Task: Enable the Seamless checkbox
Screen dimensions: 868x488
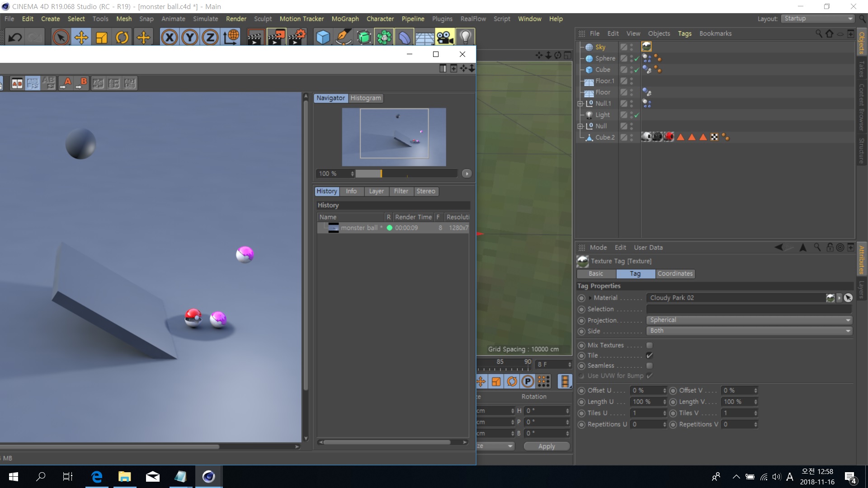Action: tap(649, 366)
